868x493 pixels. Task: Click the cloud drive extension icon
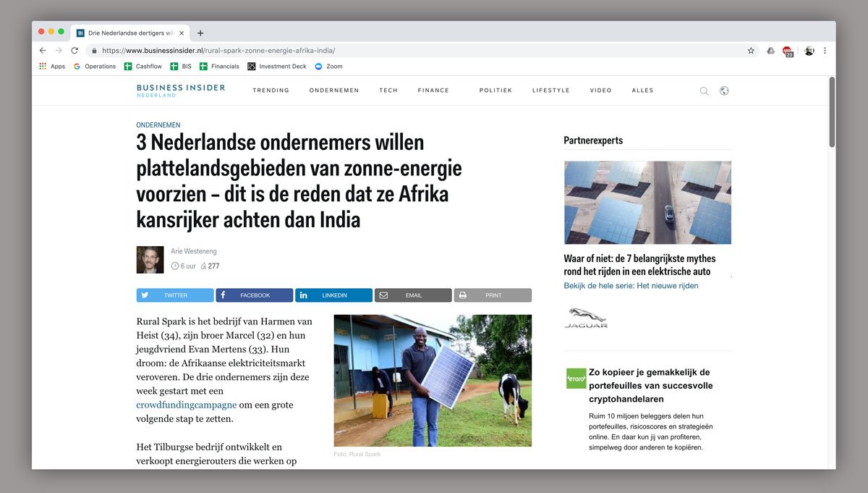coord(770,51)
